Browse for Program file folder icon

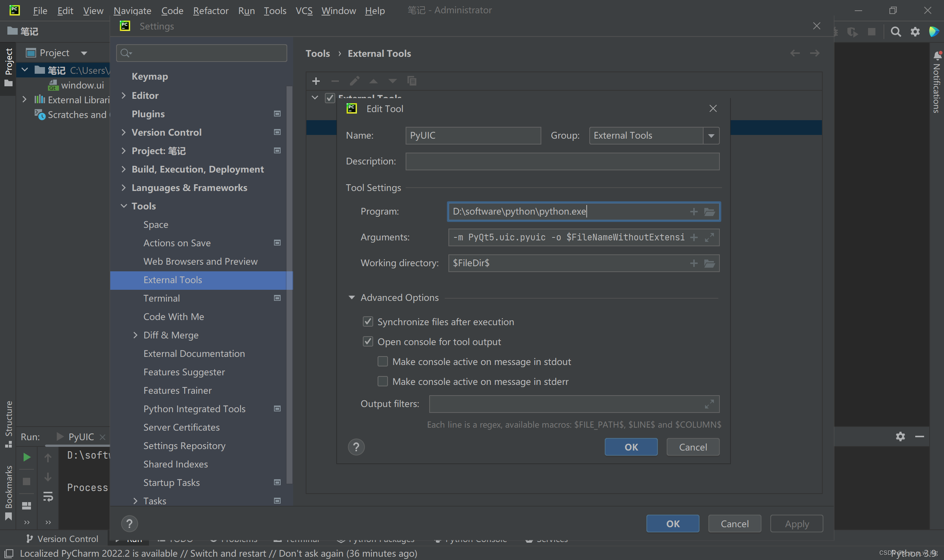click(x=709, y=212)
